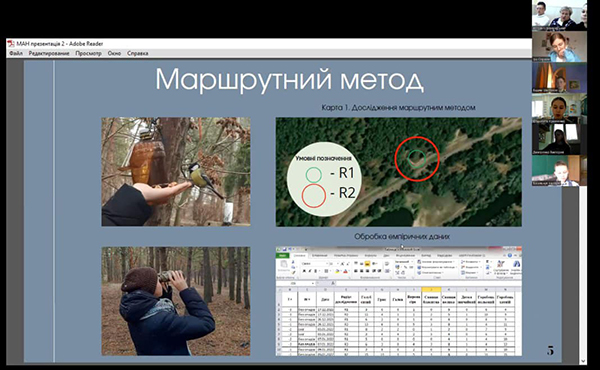Open the Справка menu
Image resolution: width=600 pixels, height=370 pixels.
point(137,53)
